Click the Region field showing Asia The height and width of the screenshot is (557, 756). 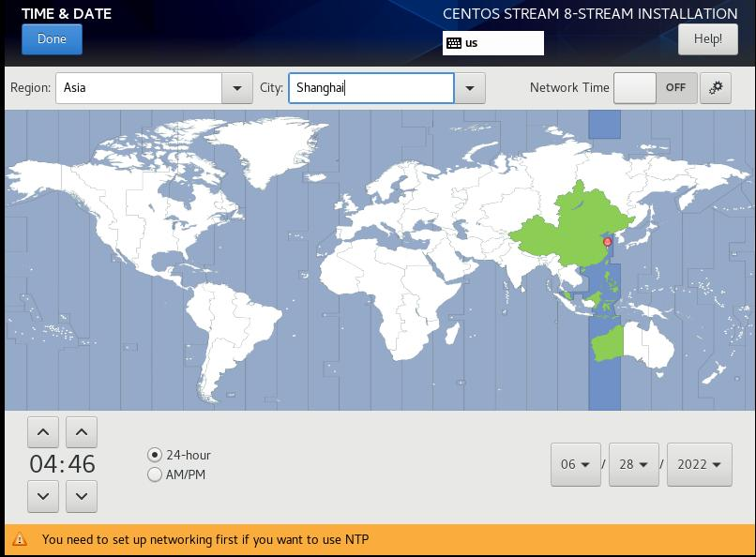tap(139, 88)
